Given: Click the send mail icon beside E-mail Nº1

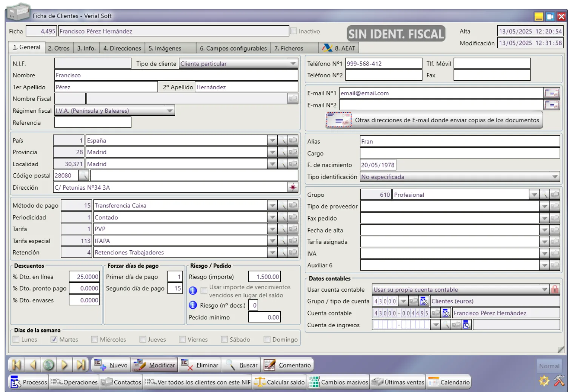Looking at the screenshot, I should [x=552, y=93].
